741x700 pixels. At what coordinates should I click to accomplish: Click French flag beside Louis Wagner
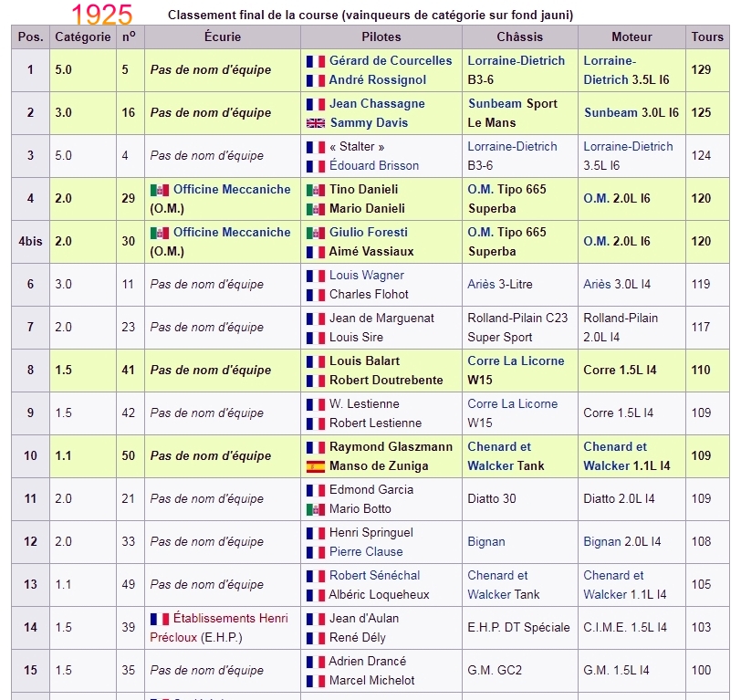[x=315, y=276]
